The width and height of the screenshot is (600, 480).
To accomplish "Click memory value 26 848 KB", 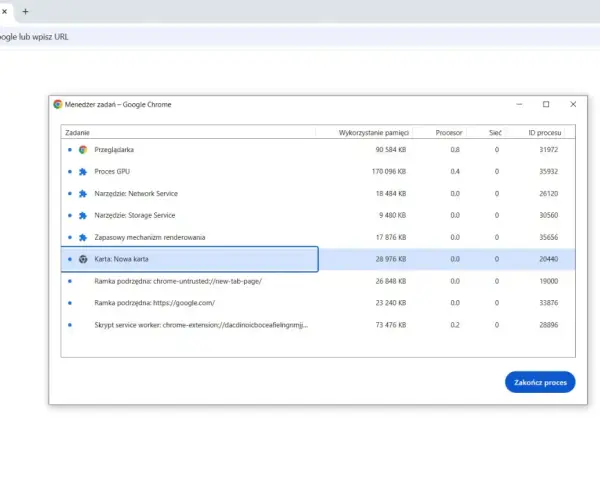I will click(391, 281).
